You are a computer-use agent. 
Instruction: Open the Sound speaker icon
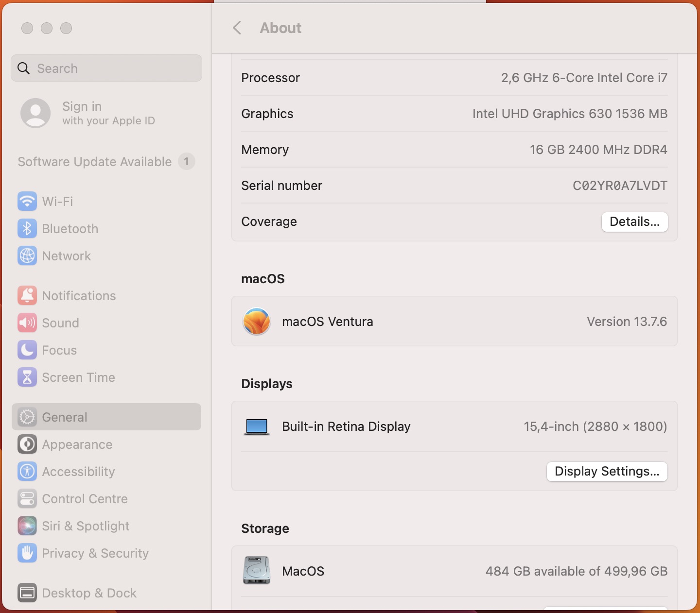[27, 323]
